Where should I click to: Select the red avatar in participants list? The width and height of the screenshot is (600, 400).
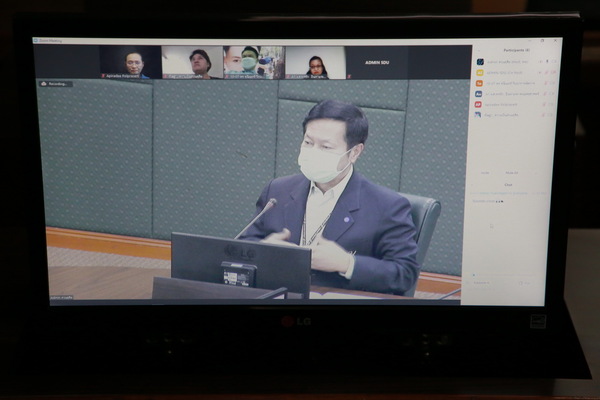click(x=480, y=104)
